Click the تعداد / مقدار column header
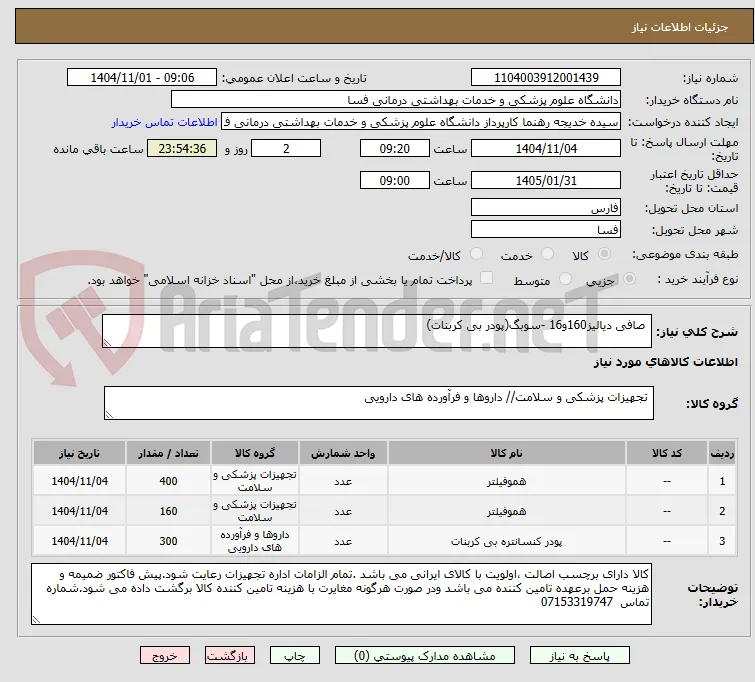 (169, 453)
